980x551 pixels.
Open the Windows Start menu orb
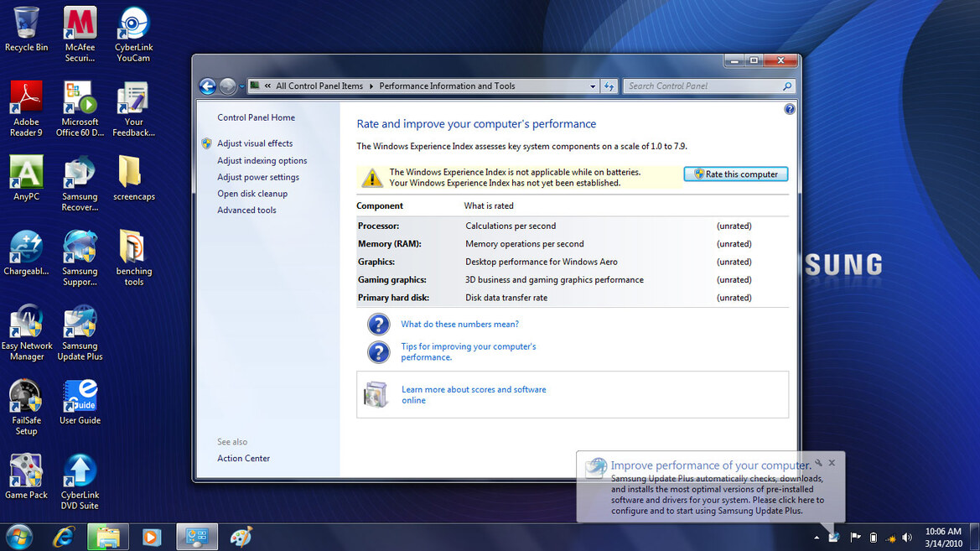click(x=18, y=537)
